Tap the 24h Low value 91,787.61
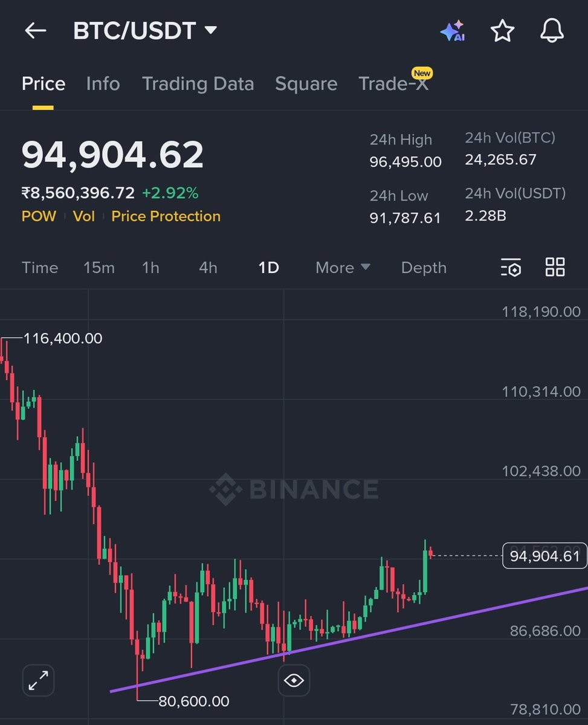The height and width of the screenshot is (725, 588). (405, 217)
